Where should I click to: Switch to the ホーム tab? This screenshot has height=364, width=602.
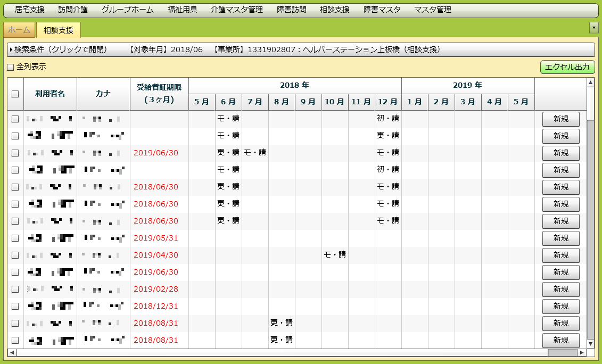(19, 30)
